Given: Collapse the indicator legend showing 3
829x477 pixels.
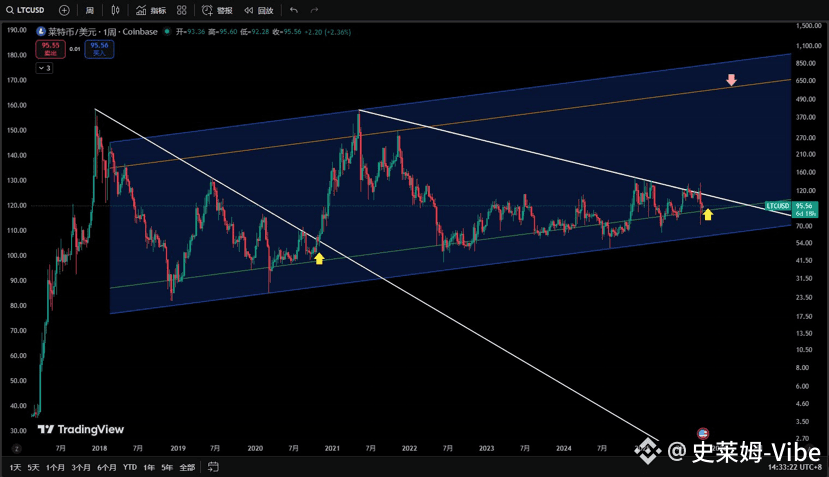Looking at the screenshot, I should point(44,68).
